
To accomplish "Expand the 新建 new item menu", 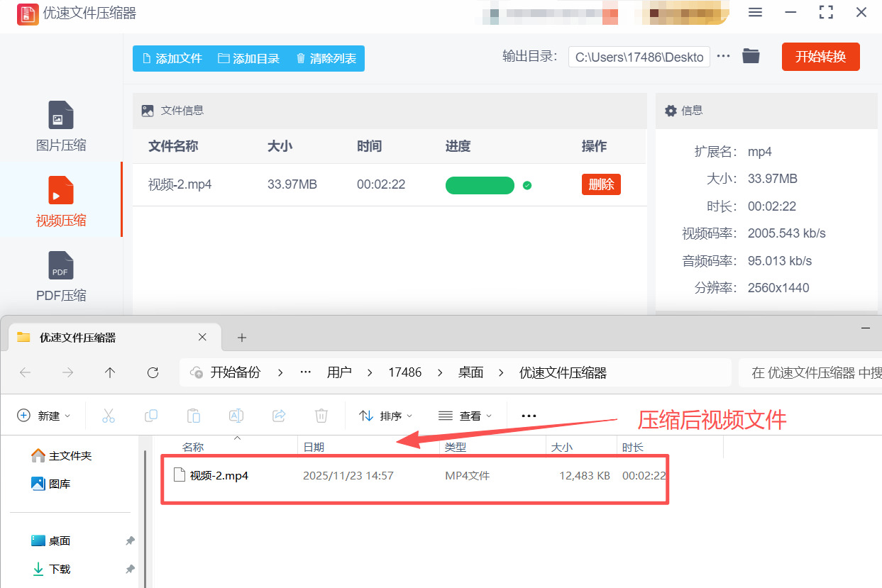I will tap(44, 416).
